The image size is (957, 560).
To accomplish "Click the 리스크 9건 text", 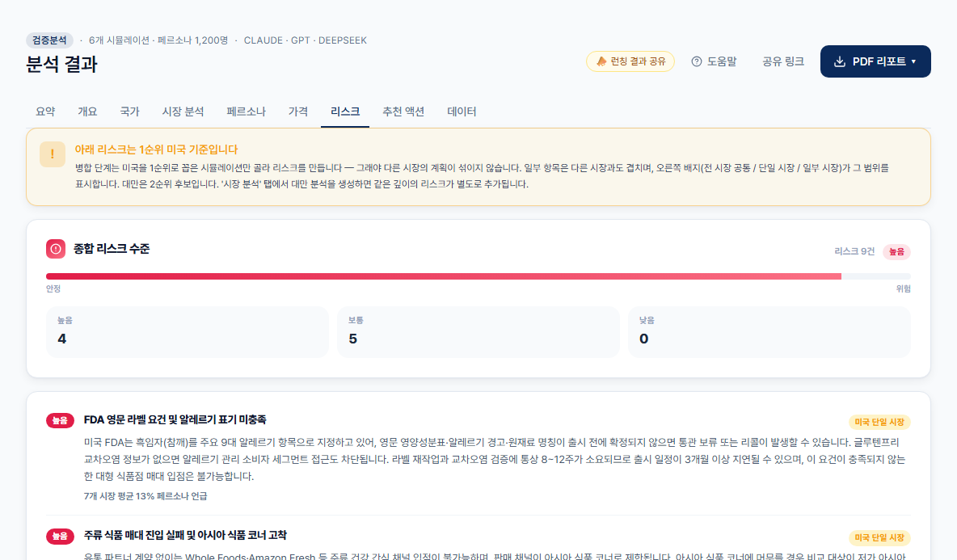I will [x=854, y=251].
